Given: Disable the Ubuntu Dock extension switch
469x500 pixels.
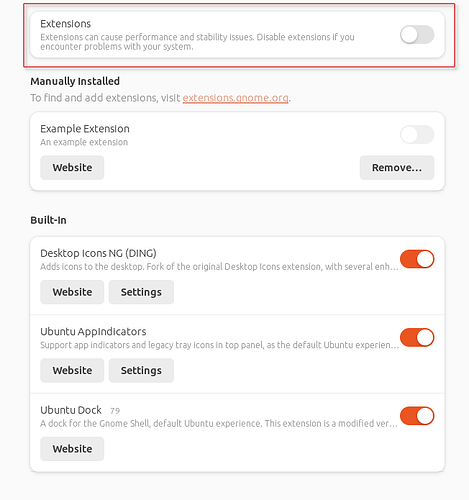Looking at the screenshot, I should (417, 416).
